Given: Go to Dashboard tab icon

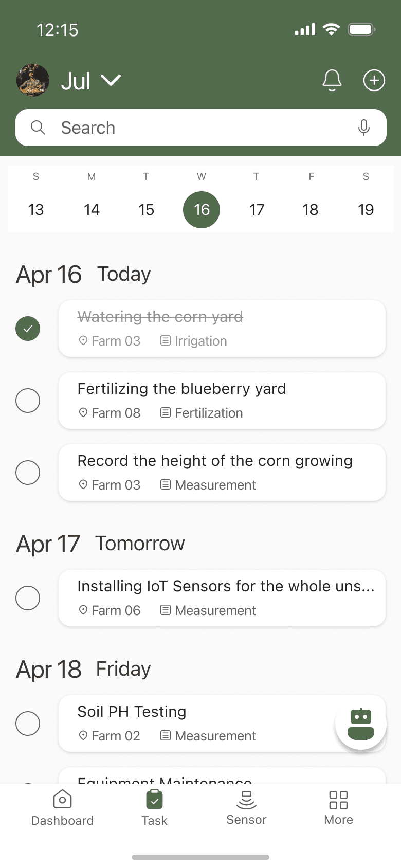Looking at the screenshot, I should (62, 800).
